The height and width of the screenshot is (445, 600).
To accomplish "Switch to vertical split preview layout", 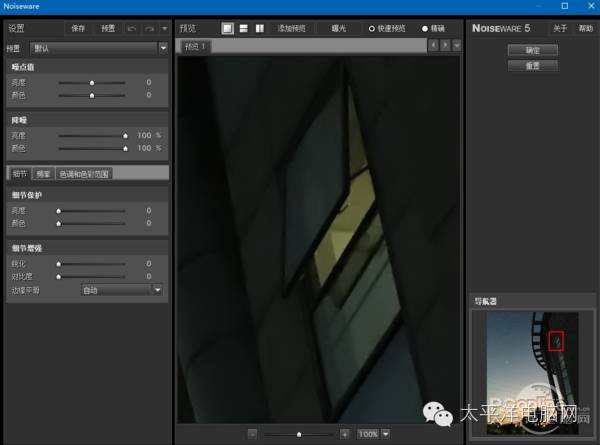I will coord(260,28).
